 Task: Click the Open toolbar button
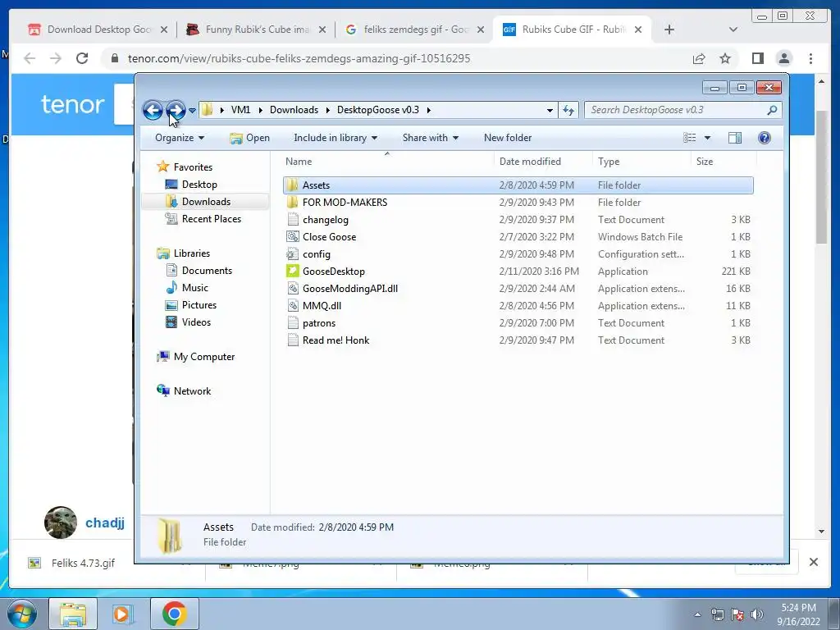pyautogui.click(x=249, y=138)
